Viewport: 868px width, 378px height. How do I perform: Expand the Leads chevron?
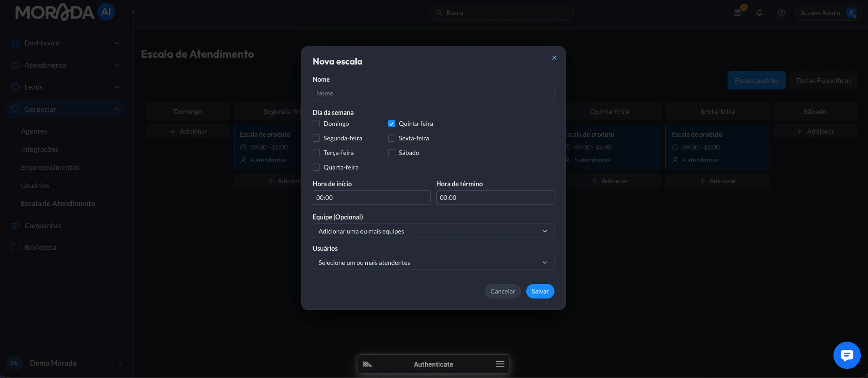coord(117,87)
